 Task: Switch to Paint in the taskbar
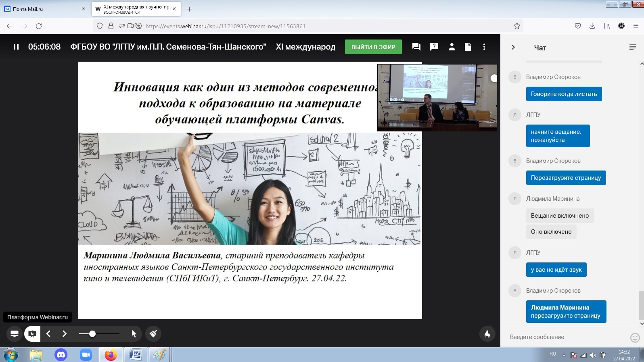click(159, 355)
